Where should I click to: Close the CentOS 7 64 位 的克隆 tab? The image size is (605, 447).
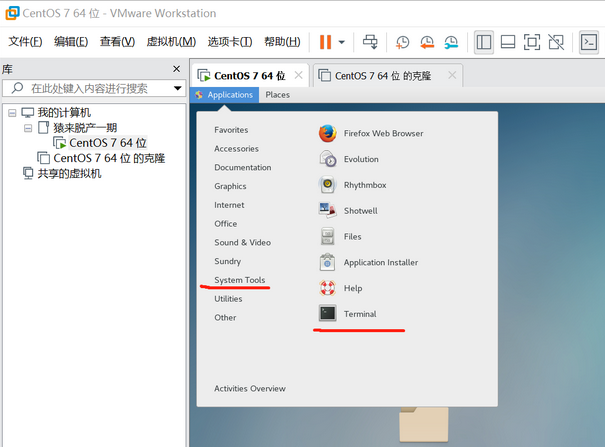[x=452, y=75]
